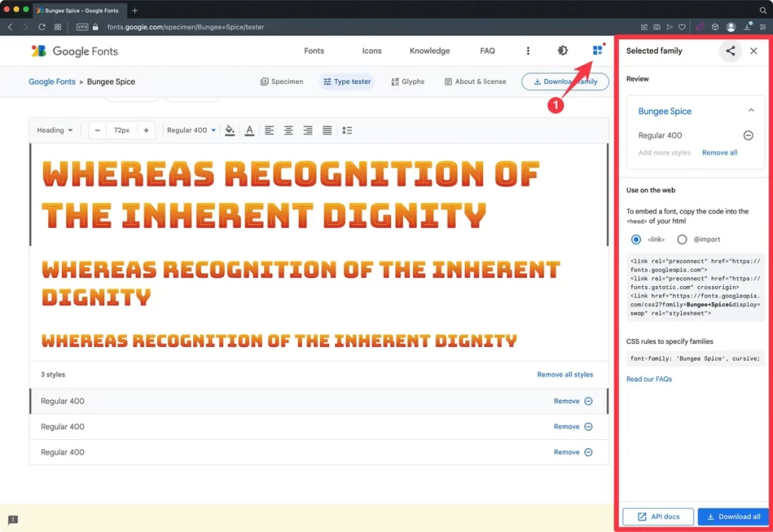Click the justify text alignment icon

coord(327,131)
